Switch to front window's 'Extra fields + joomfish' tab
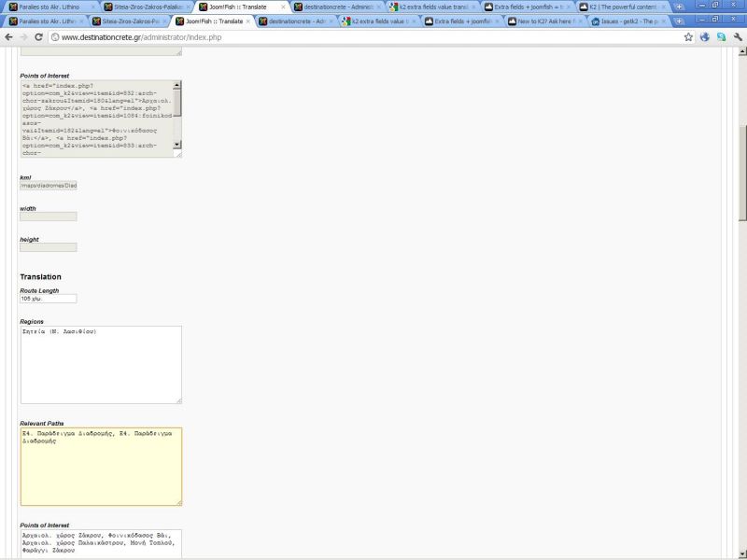Image resolution: width=747 pixels, height=560 pixels. coord(462,21)
